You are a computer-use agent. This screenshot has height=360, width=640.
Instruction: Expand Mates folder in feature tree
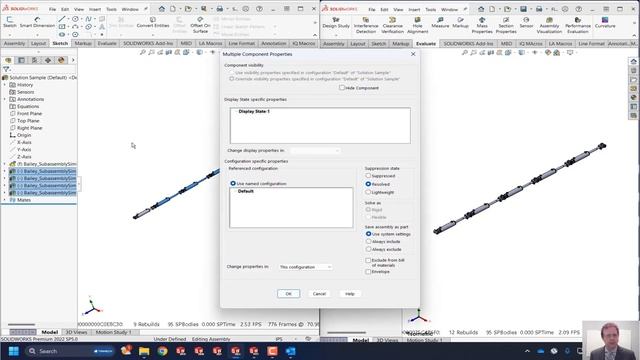(x=5, y=200)
